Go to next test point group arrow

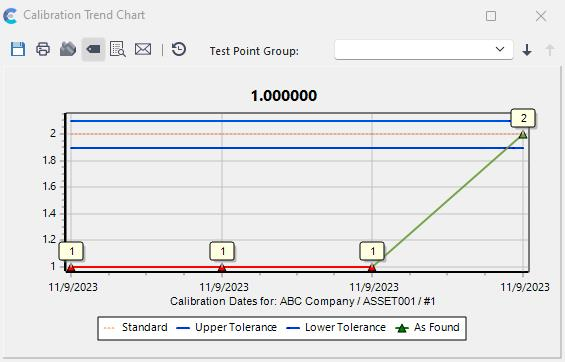pos(527,50)
